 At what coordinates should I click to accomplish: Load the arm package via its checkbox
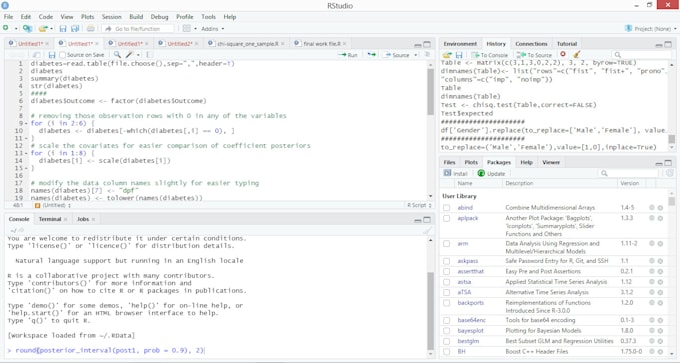446,244
